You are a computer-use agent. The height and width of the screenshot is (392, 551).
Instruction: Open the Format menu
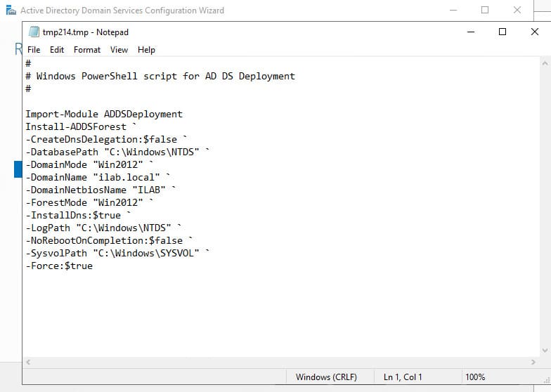click(87, 50)
